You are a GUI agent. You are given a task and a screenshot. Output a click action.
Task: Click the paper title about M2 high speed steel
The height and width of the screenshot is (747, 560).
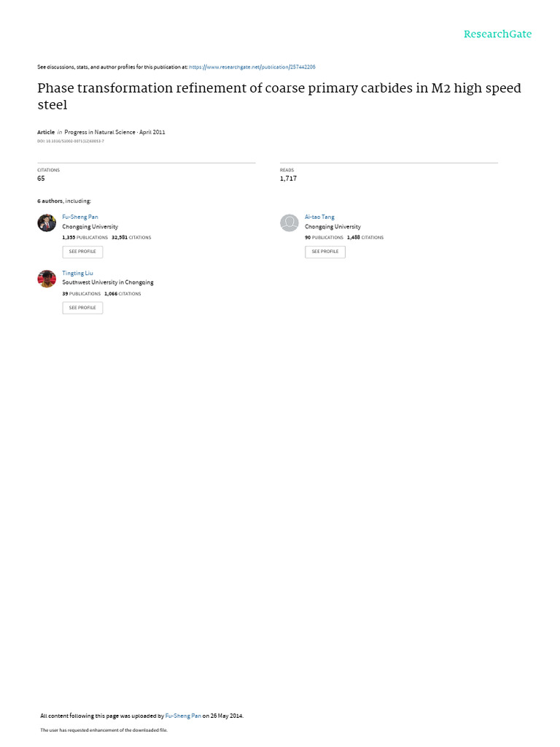click(279, 96)
